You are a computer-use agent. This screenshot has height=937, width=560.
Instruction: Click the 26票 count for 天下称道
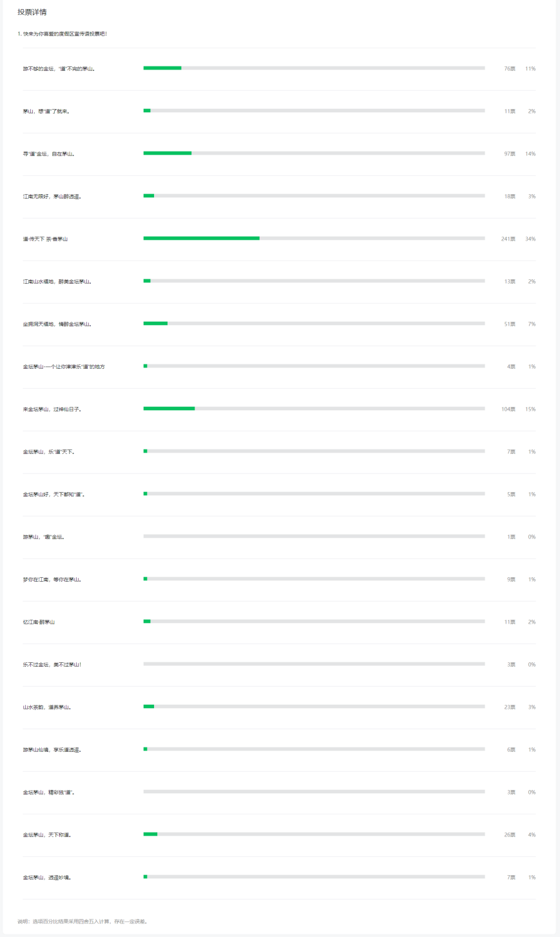pos(509,834)
